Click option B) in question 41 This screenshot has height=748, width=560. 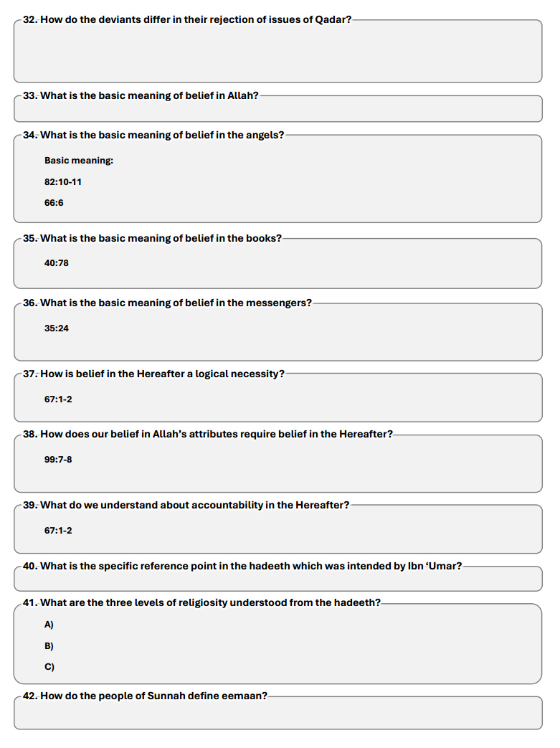pyautogui.click(x=49, y=646)
